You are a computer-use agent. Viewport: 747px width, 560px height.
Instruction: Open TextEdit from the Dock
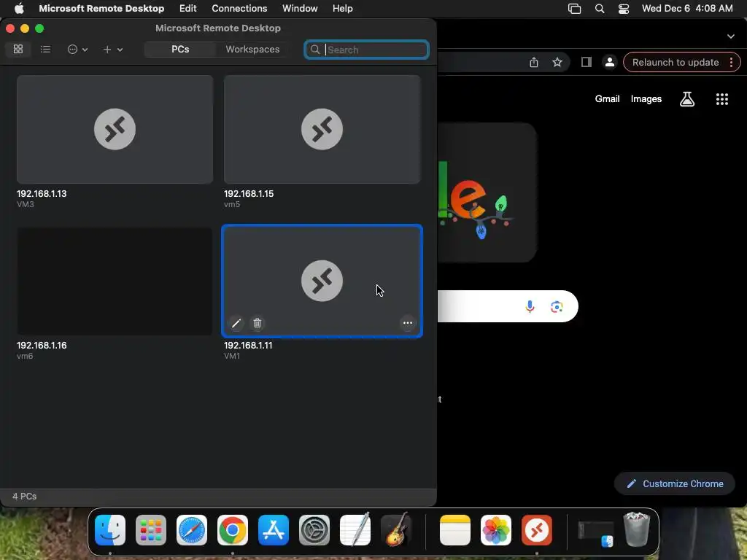point(355,529)
